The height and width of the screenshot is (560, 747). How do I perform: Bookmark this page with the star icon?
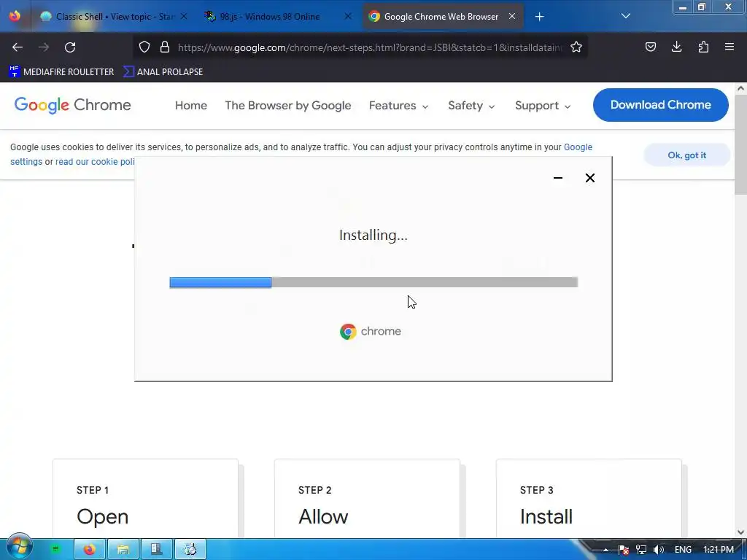[x=576, y=47]
